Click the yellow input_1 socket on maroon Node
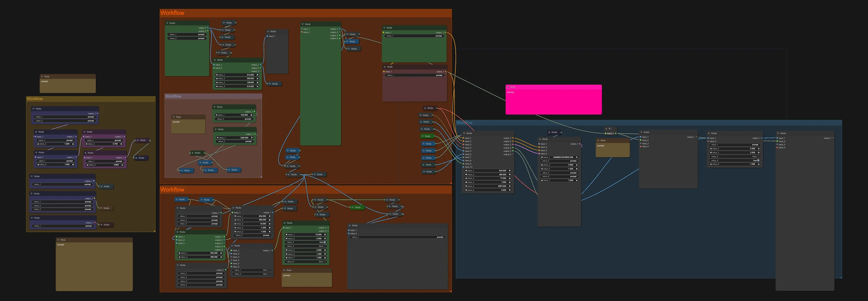Image resolution: width=868 pixels, height=301 pixels. (x=384, y=72)
